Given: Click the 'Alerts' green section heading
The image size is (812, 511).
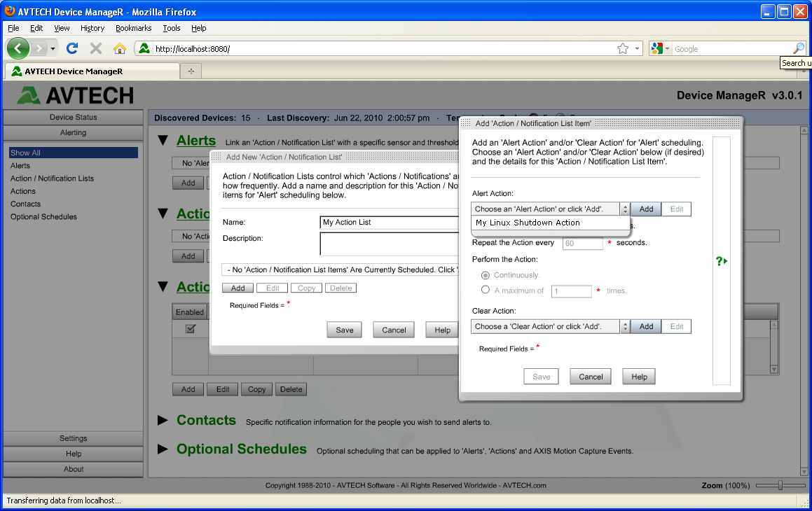Looking at the screenshot, I should pyautogui.click(x=195, y=141).
